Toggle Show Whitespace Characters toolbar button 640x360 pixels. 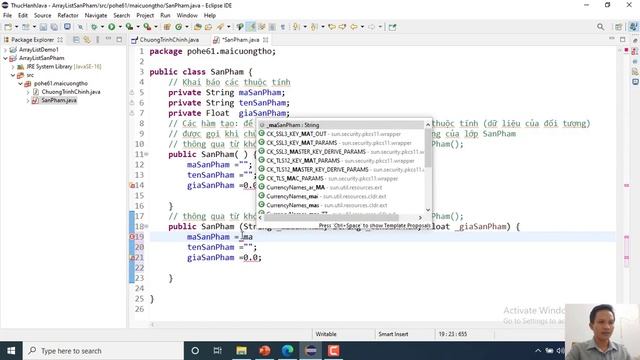282,27
